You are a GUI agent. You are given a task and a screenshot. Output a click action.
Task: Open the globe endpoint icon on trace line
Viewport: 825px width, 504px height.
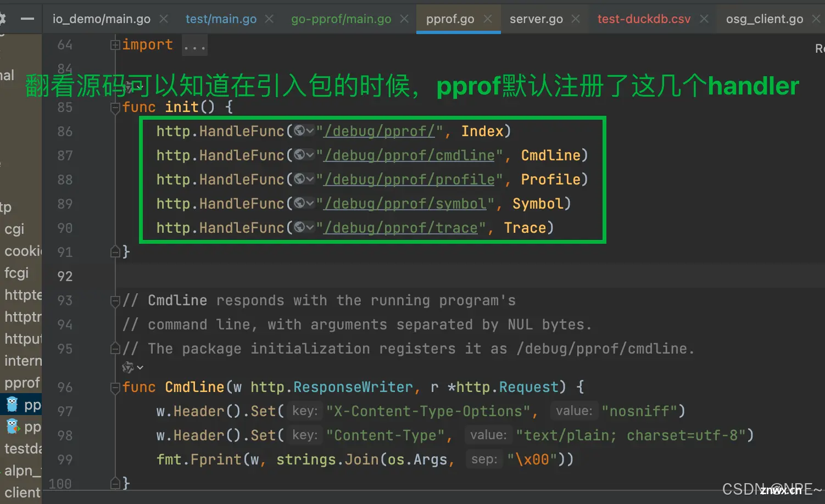coord(299,227)
